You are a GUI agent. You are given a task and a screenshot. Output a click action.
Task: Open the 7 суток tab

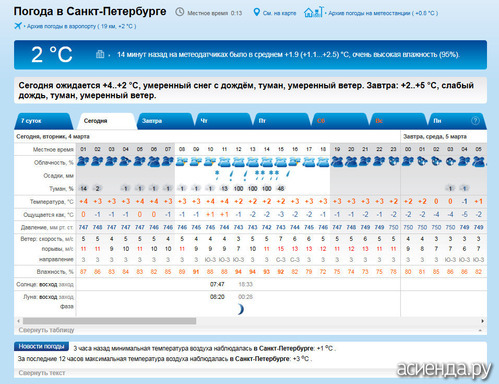[x=44, y=121]
